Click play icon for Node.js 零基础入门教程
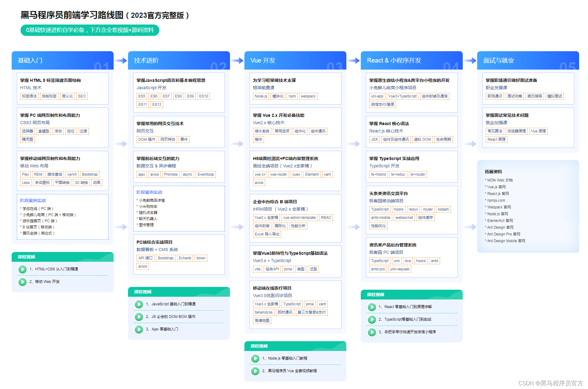 [255, 358]
